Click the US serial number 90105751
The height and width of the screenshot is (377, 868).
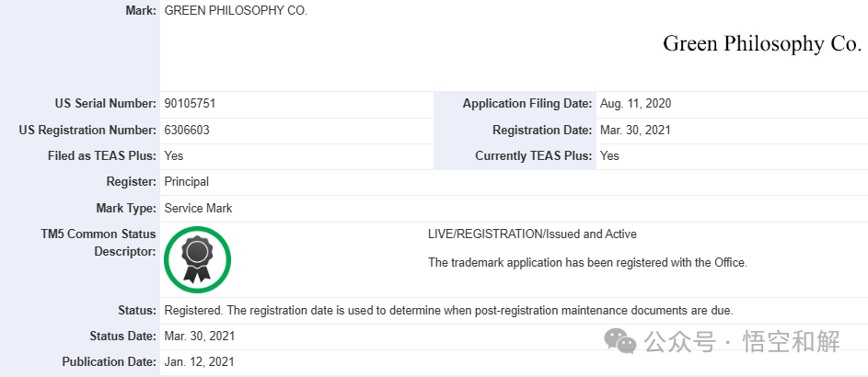tap(190, 104)
